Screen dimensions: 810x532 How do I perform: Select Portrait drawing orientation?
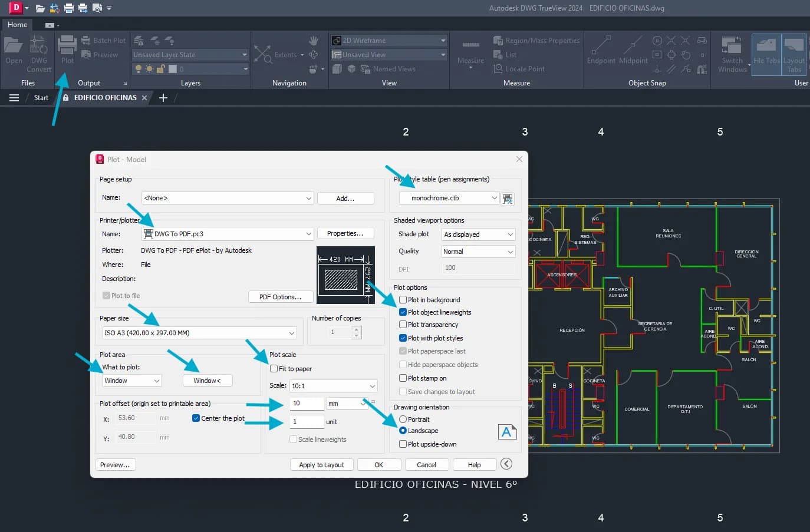(403, 419)
